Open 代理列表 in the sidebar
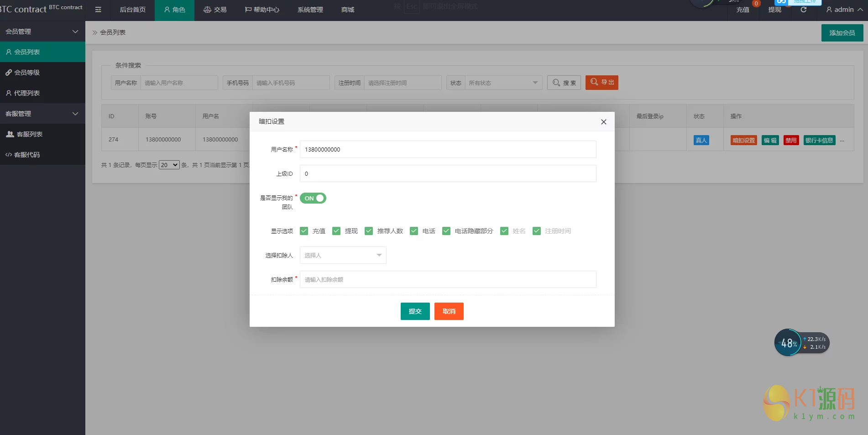This screenshot has width=868, height=435. pos(26,93)
